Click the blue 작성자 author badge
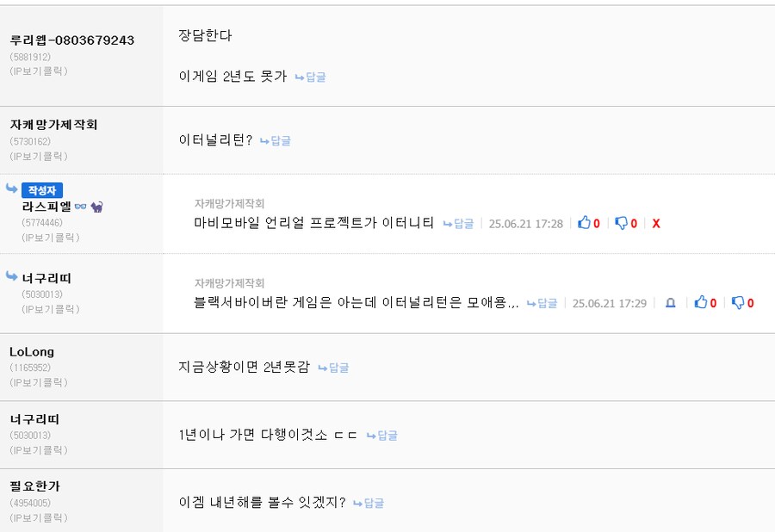The width and height of the screenshot is (775, 532). [42, 190]
